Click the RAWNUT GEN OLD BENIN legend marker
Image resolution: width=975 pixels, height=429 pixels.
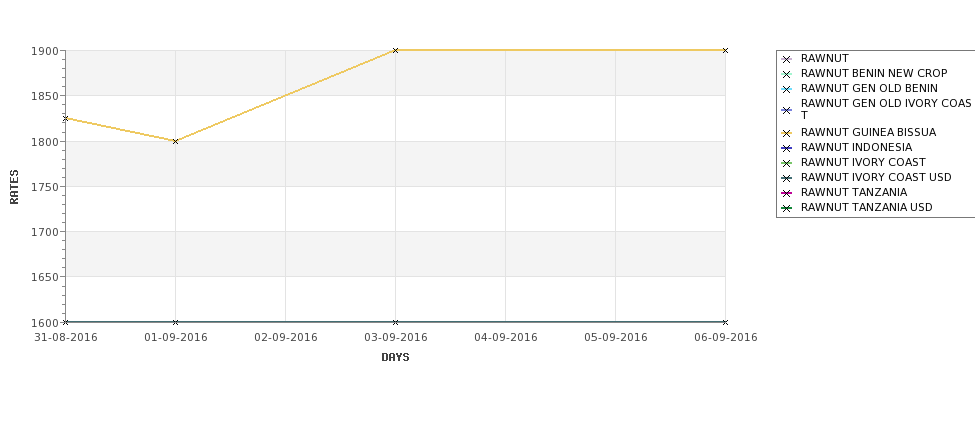tap(787, 89)
